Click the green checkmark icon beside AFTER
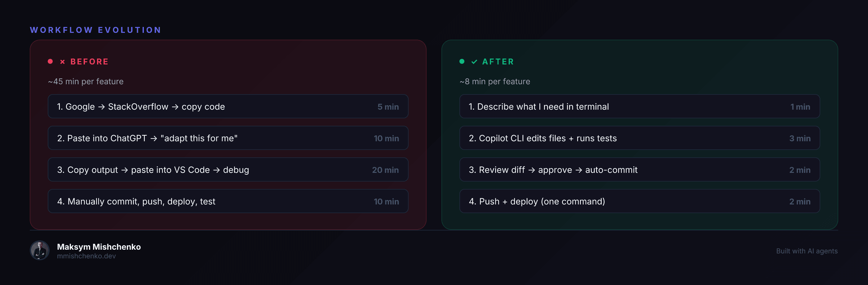Screen dimensions: 868x285 (x=474, y=62)
